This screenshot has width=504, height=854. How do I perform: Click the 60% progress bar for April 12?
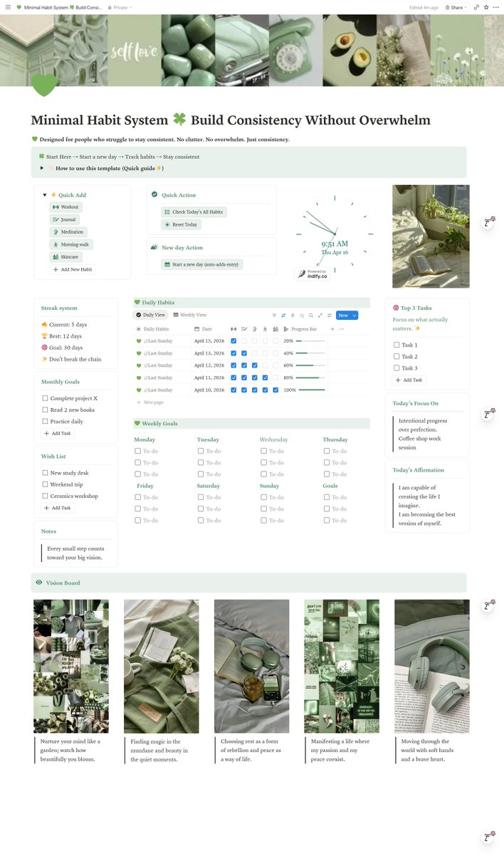(x=311, y=365)
